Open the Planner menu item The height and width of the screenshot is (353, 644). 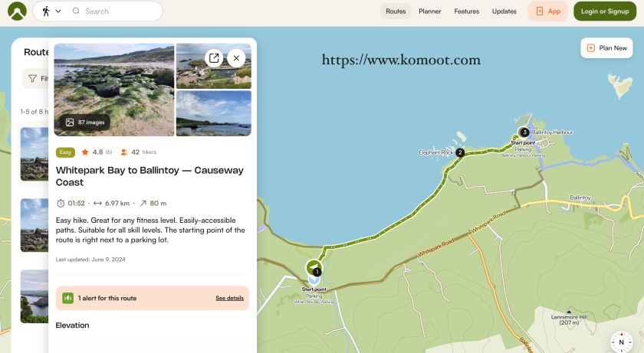429,11
